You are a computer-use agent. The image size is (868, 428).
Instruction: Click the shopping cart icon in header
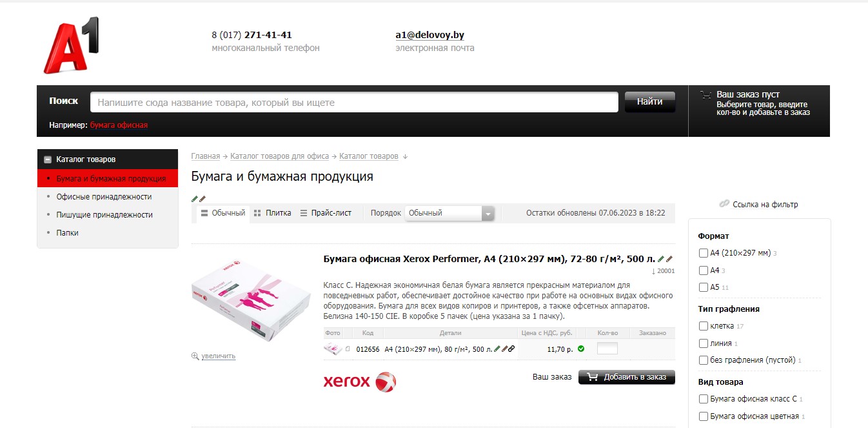[x=706, y=95]
